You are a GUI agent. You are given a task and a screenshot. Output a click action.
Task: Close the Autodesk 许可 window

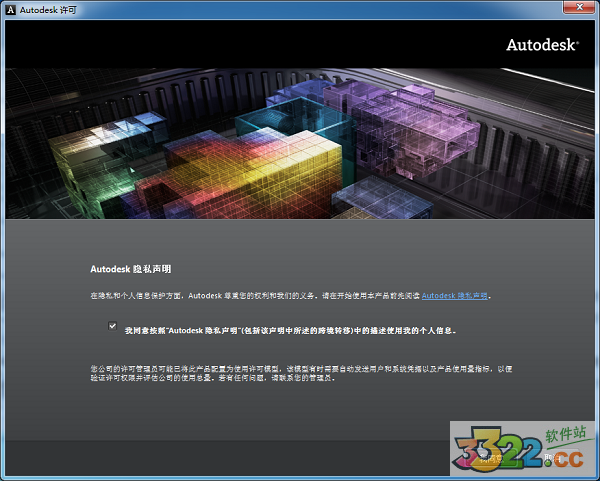pyautogui.click(x=579, y=7)
